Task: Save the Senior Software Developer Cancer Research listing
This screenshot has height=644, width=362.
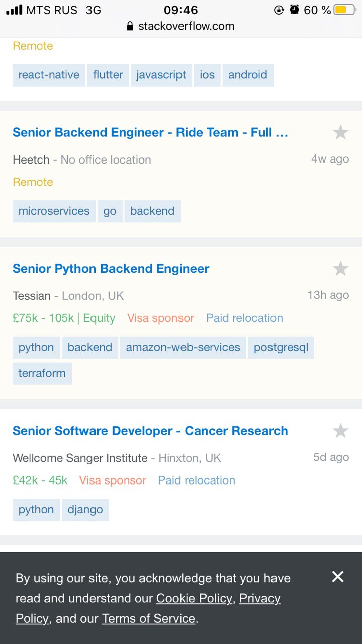Action: 341,431
